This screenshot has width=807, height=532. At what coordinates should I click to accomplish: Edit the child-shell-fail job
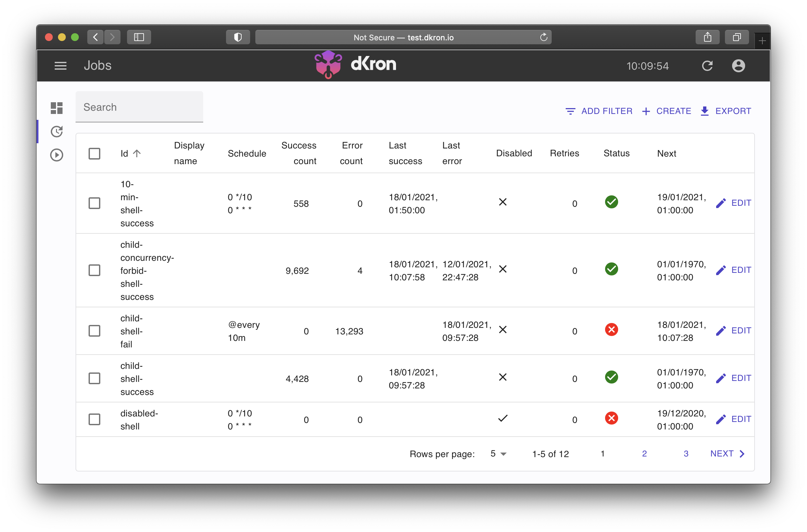pyautogui.click(x=734, y=330)
